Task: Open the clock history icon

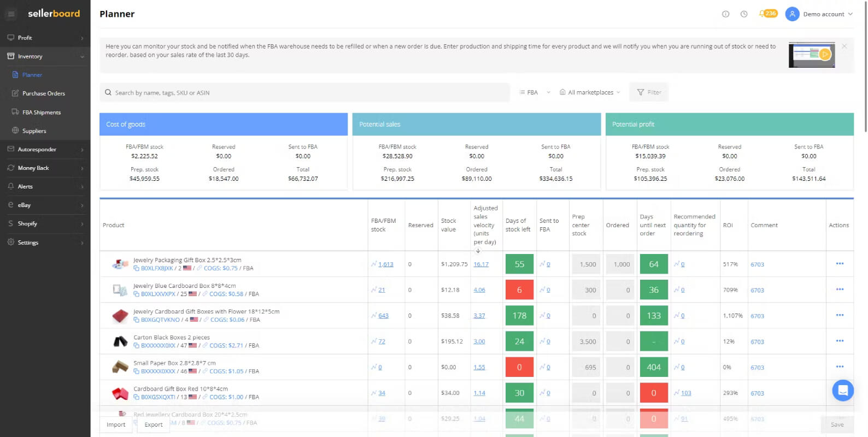Action: (x=744, y=14)
